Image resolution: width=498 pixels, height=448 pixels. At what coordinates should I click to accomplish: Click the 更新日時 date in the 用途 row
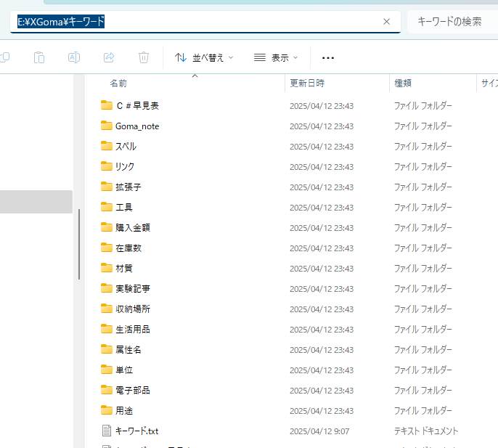pyautogui.click(x=322, y=411)
